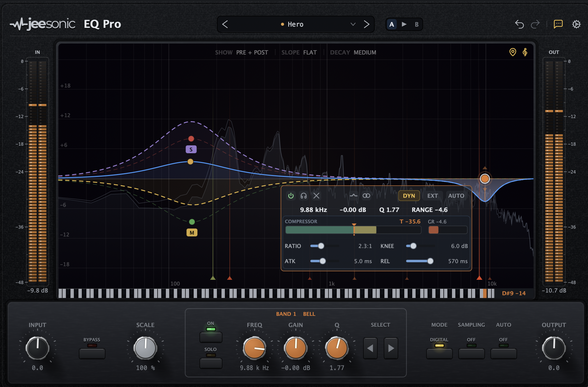Toggle the BYPASS button
Viewport: 588px width, 387px height.
(x=92, y=353)
